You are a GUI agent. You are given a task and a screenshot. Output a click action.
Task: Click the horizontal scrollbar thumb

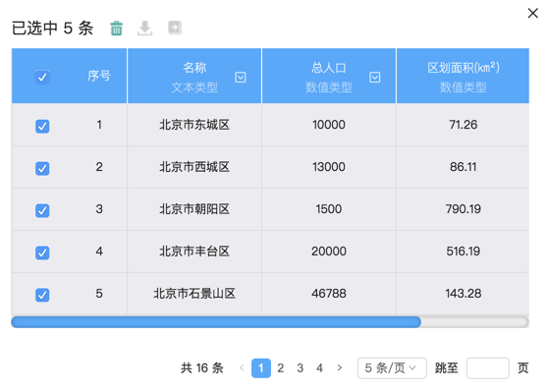point(216,322)
